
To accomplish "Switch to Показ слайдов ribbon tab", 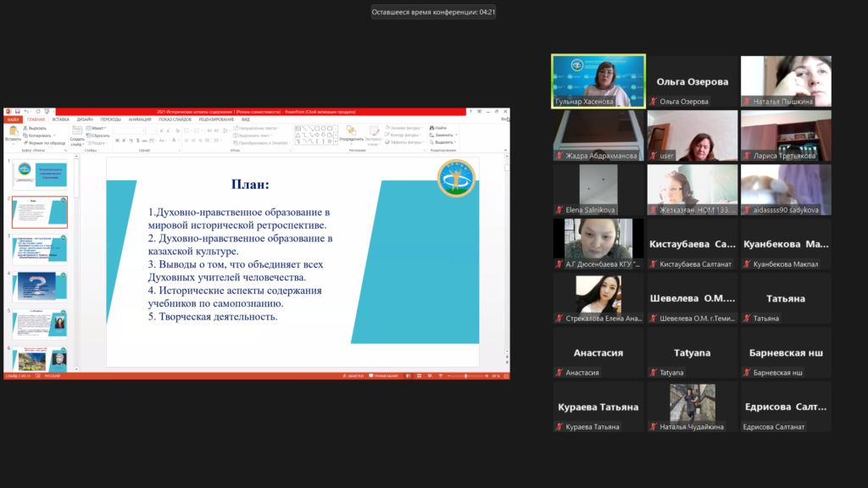I will [175, 119].
